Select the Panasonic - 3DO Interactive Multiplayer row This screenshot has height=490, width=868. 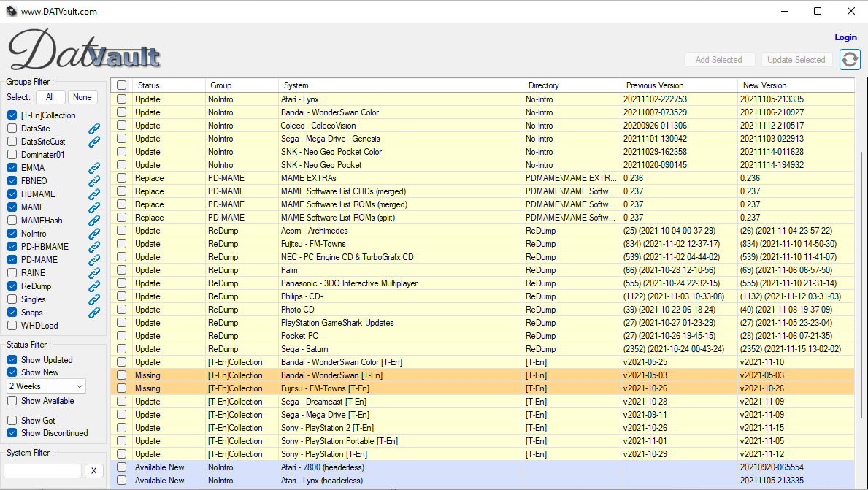pyautogui.click(x=482, y=283)
